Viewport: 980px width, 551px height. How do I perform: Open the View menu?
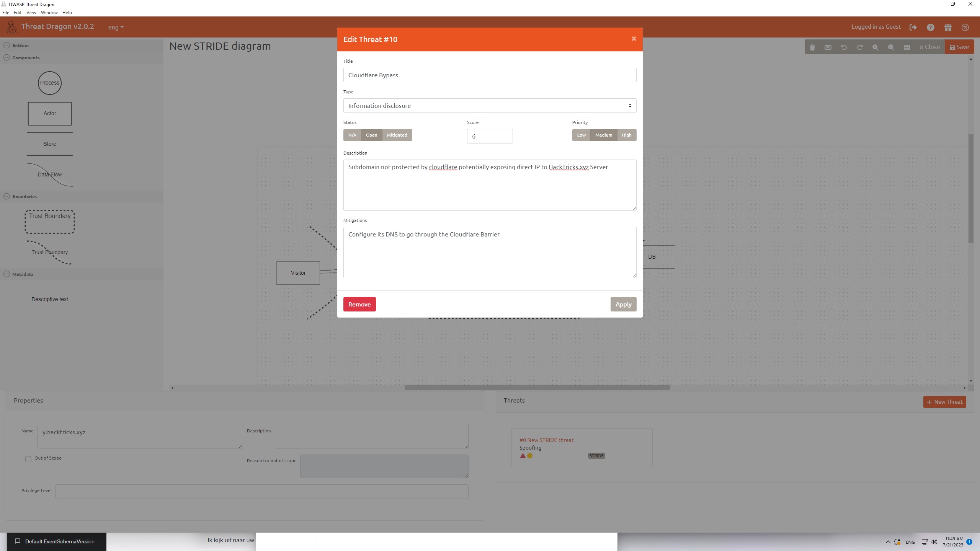pos(31,13)
